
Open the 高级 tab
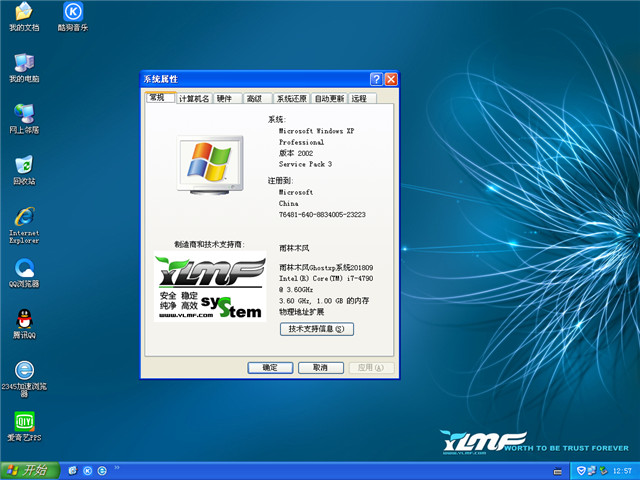[x=254, y=99]
